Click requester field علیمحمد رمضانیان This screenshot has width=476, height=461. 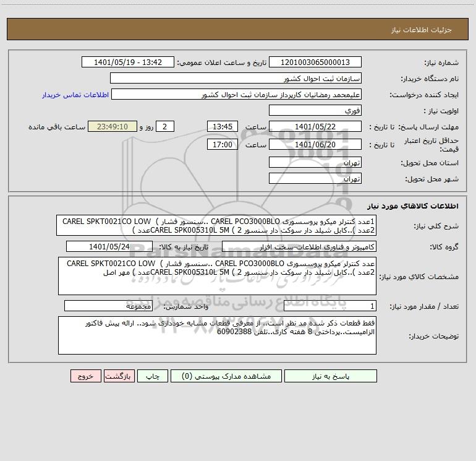pyautogui.click(x=237, y=94)
